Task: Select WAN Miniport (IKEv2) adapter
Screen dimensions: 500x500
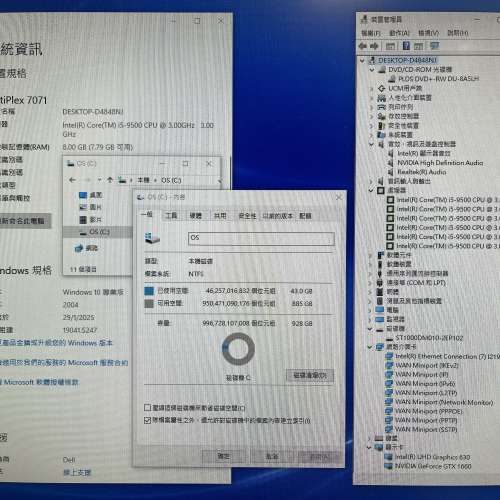Action: (427, 365)
